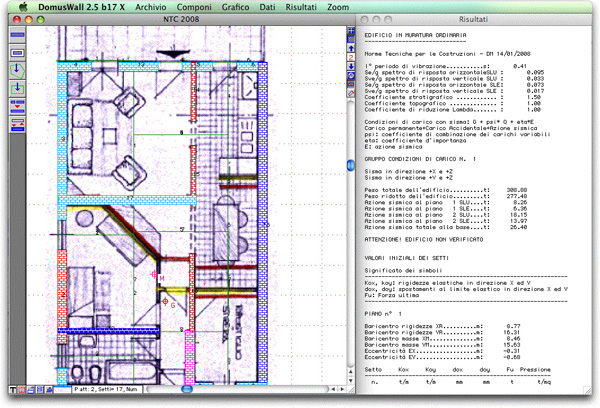600x408 pixels.
Task: Click the vertical scrollbar thumb of drawing
Action: [x=351, y=165]
